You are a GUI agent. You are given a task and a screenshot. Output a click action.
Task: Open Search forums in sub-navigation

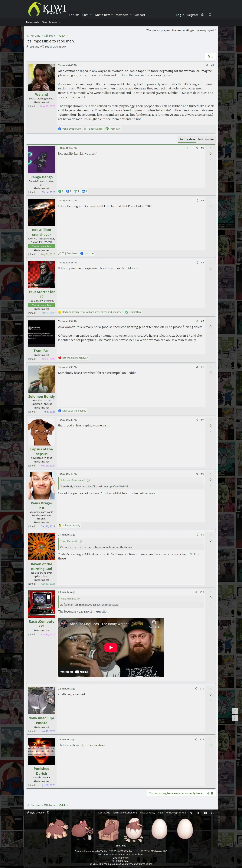tap(51, 22)
